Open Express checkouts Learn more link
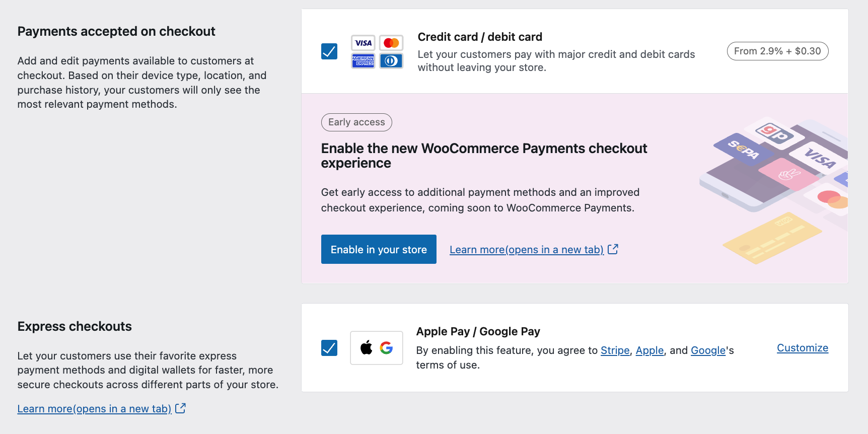 tap(94, 408)
